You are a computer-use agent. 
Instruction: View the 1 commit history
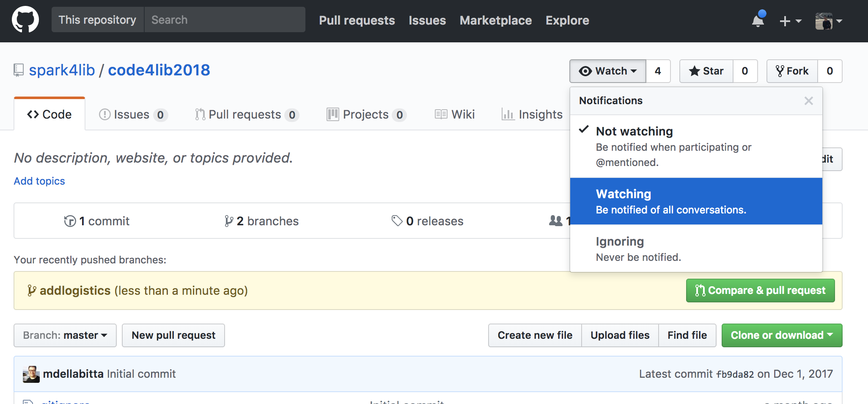[96, 221]
